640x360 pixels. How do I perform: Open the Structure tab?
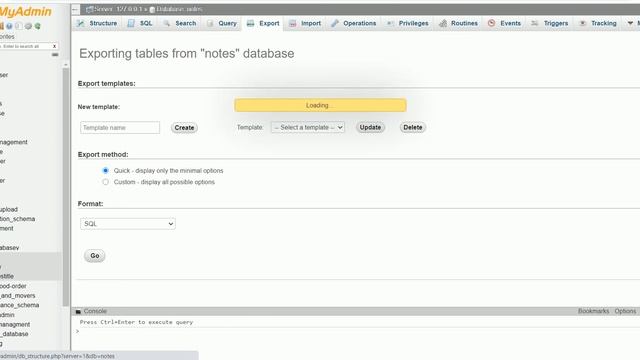click(97, 23)
